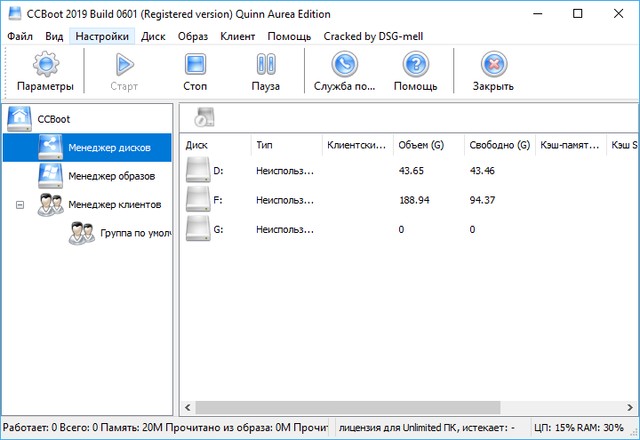Open the Клиент menu
The height and width of the screenshot is (440, 640).
pos(238,36)
